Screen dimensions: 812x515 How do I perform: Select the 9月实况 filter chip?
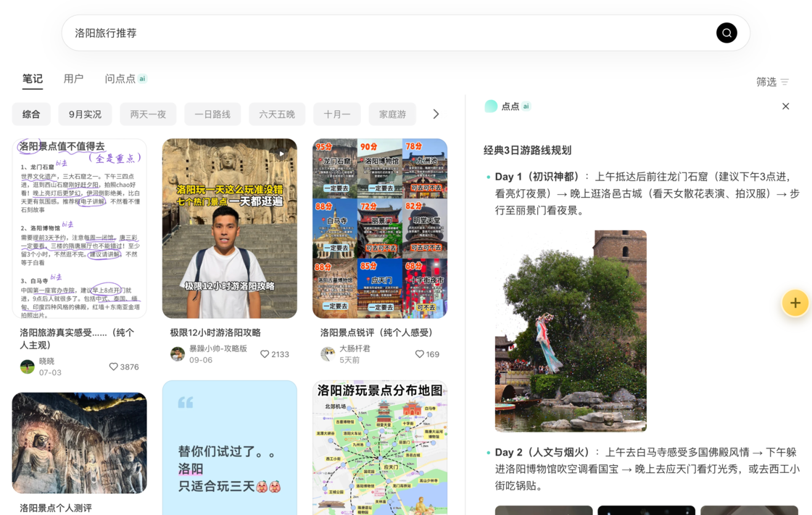coord(85,114)
